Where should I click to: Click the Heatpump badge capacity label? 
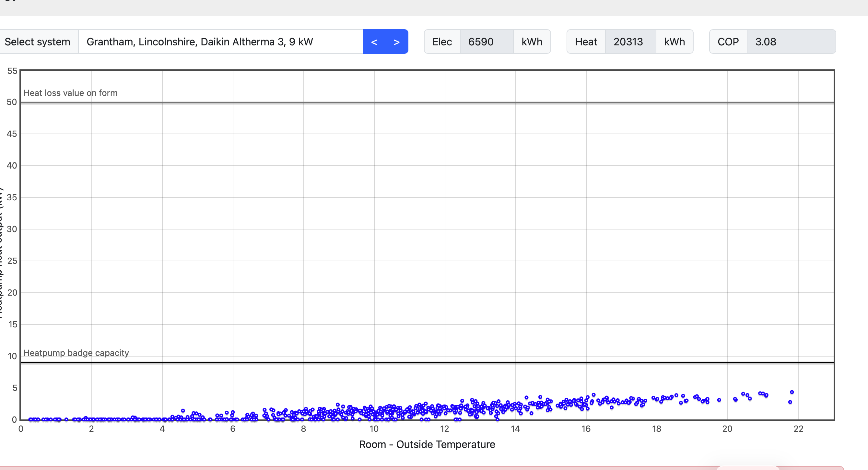(x=76, y=353)
